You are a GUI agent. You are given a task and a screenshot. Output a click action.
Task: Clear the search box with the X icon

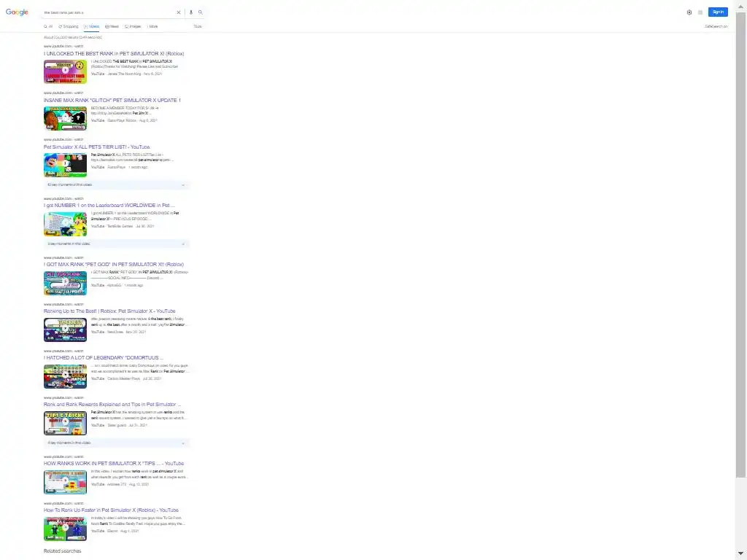click(x=179, y=12)
